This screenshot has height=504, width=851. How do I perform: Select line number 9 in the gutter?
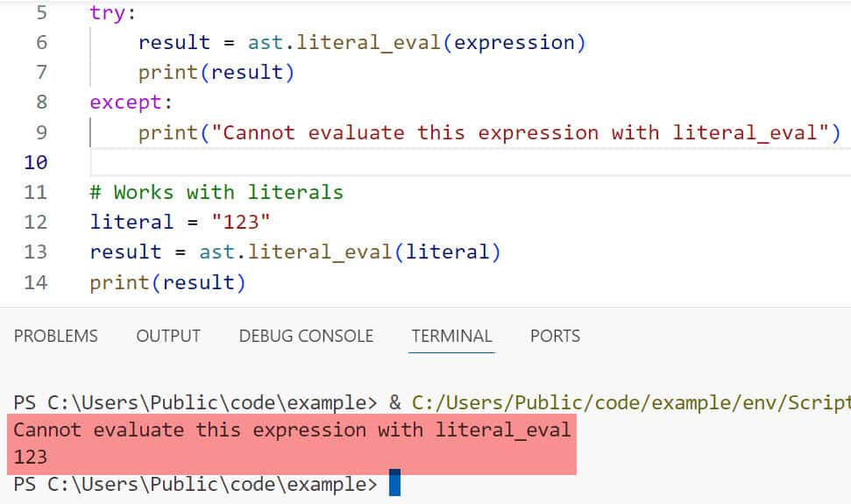[x=43, y=132]
